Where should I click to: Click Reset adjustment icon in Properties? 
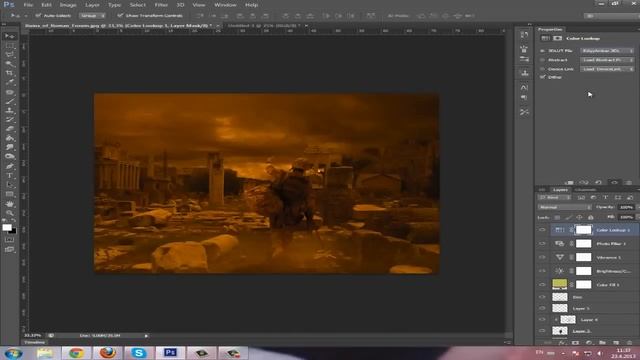click(x=598, y=182)
